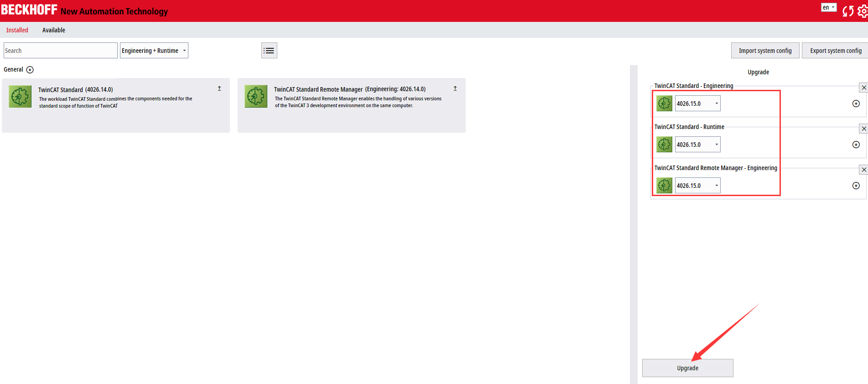Open settings gear icon in header
Screen dimensions: 868x384
point(863,11)
